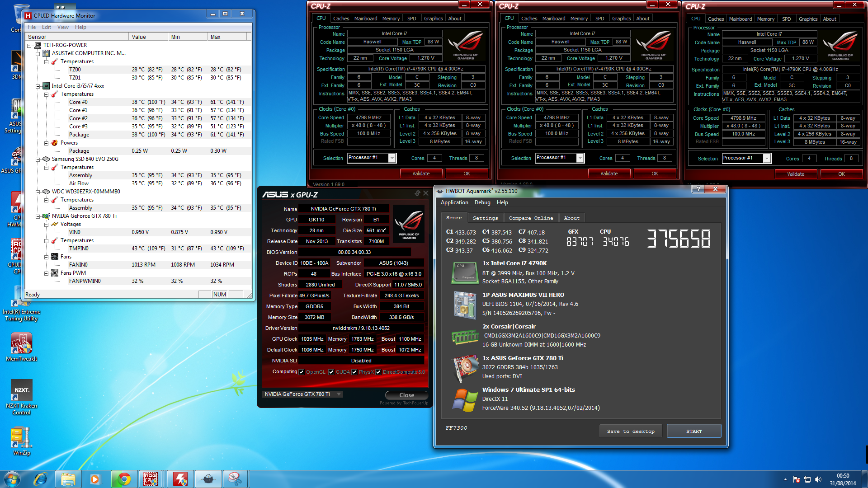Click settings gear icon in GPU-Z title bar
The width and height of the screenshot is (868, 488).
(x=417, y=193)
